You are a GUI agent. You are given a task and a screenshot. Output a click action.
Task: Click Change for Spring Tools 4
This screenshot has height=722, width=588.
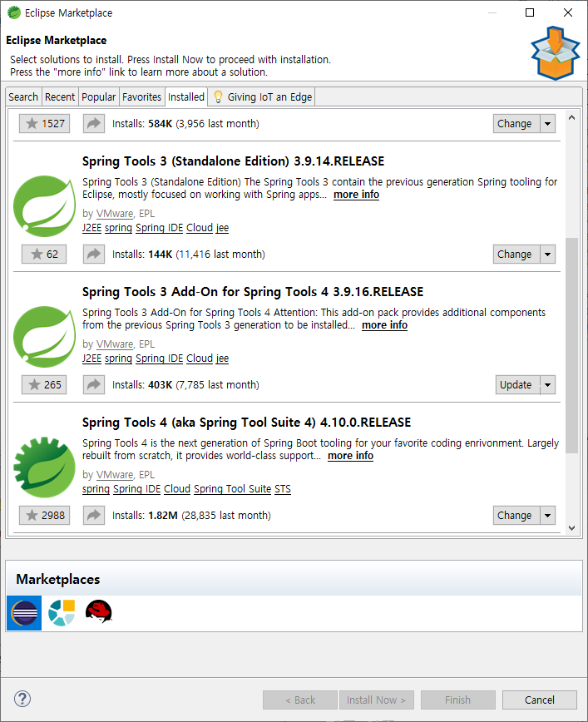click(x=516, y=515)
